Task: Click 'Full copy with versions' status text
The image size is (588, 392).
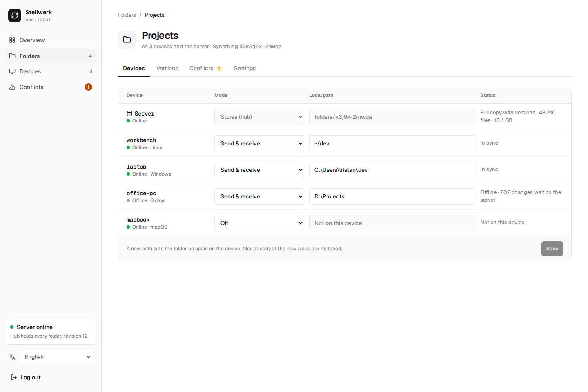Action: pos(518,116)
